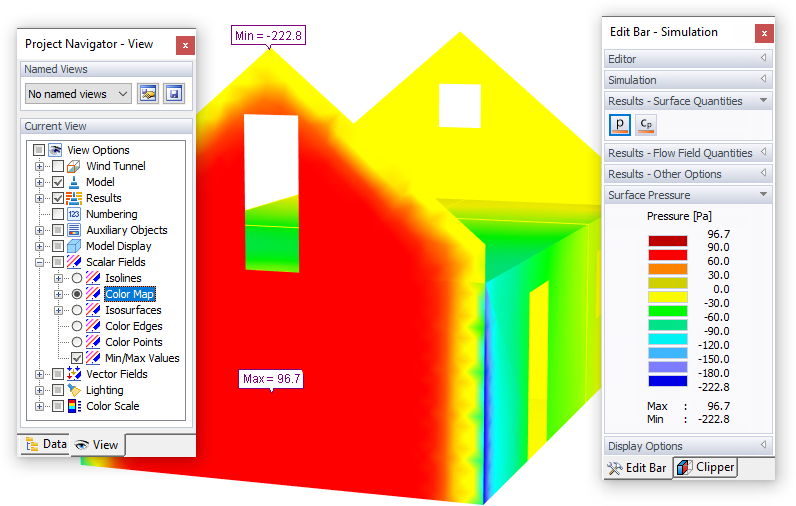Select the Color Points radio button
Screen dimensions: 796x506
coord(77,342)
